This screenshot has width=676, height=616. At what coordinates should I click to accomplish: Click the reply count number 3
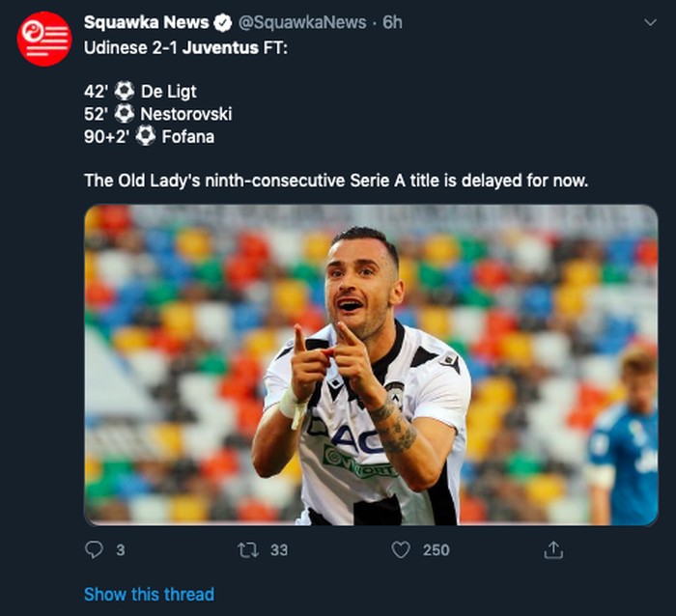121,550
